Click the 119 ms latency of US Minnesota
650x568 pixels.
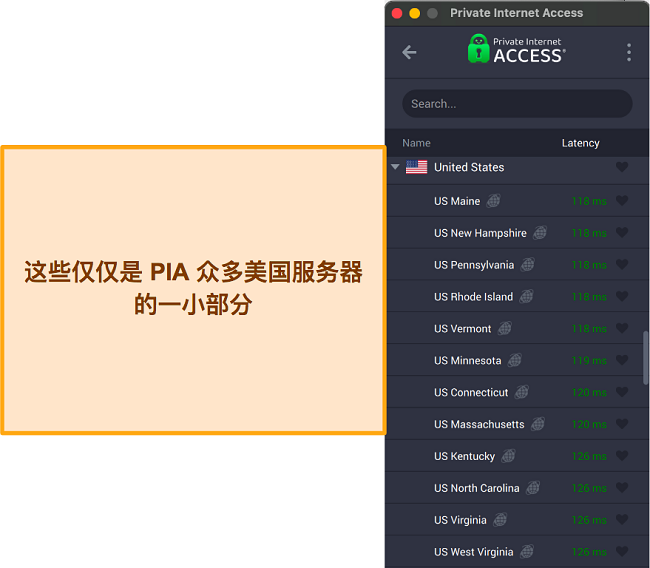click(589, 361)
